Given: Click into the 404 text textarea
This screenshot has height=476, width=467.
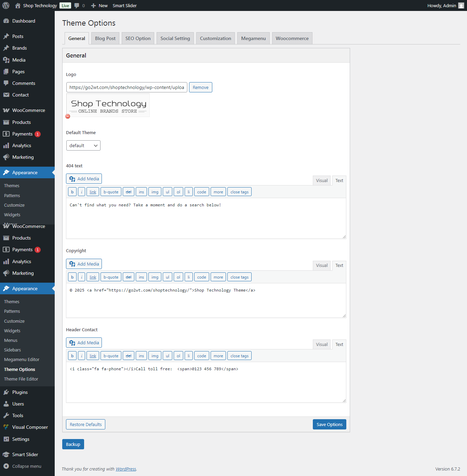Looking at the screenshot, I should (206, 218).
